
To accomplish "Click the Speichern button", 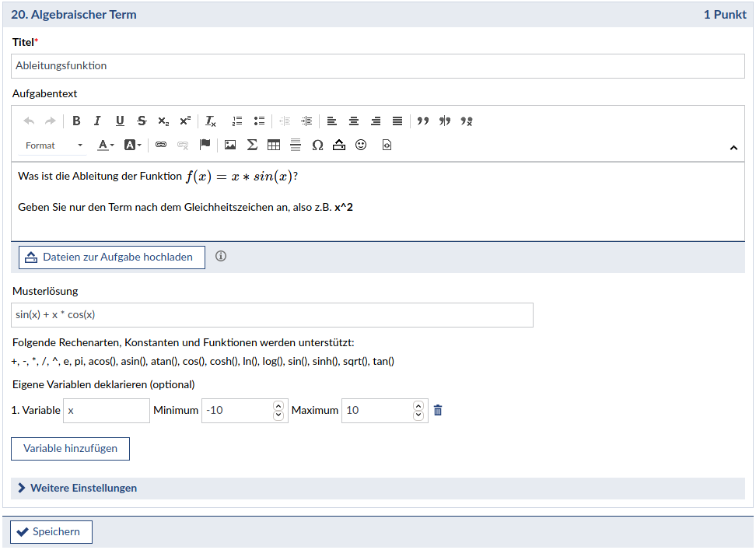I will point(51,532).
